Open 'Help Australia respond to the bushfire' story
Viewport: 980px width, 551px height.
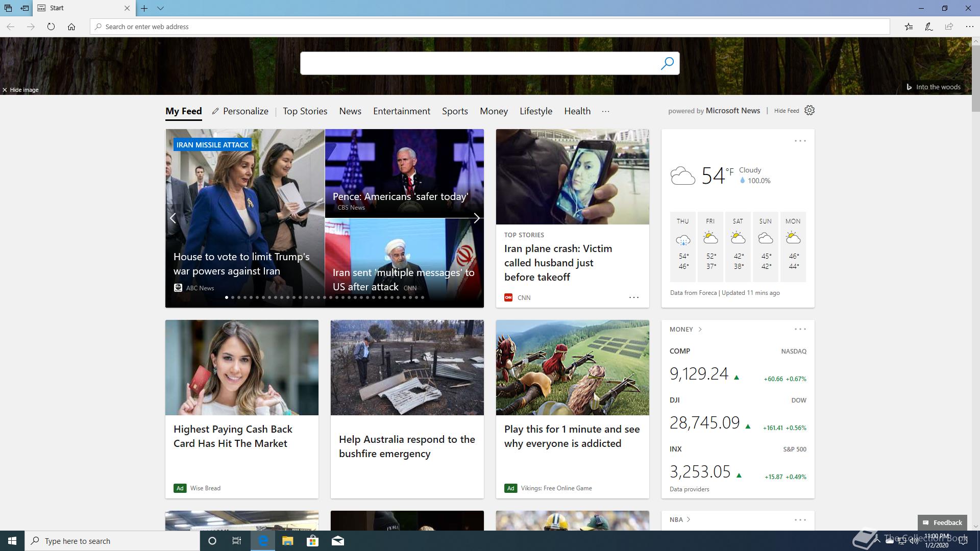click(x=407, y=409)
